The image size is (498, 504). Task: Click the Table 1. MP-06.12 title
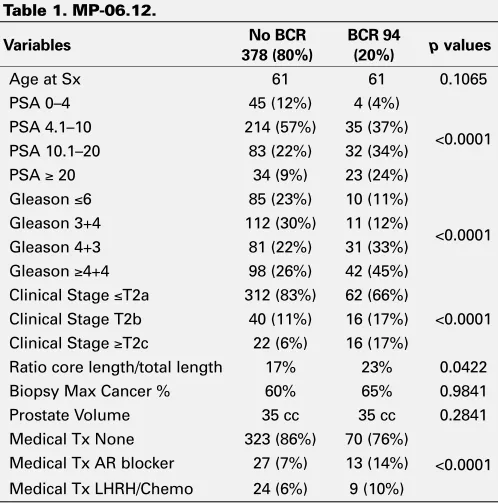coord(79,11)
